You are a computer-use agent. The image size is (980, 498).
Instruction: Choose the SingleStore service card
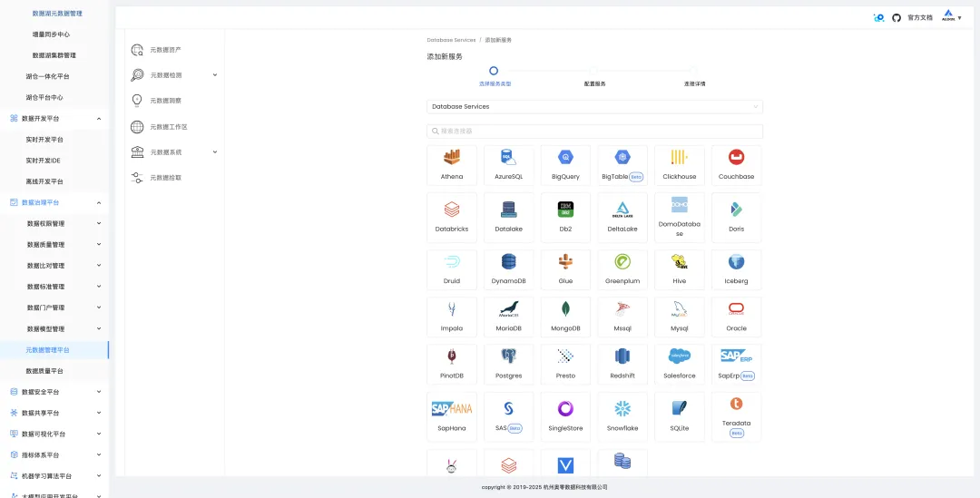click(565, 417)
